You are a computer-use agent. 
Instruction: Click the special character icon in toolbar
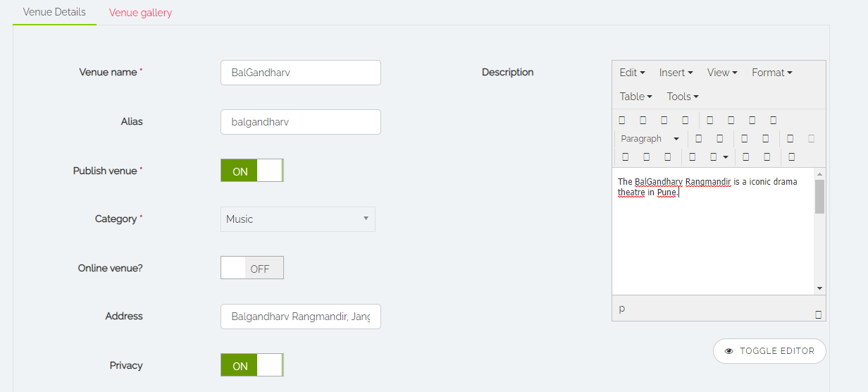(792, 157)
